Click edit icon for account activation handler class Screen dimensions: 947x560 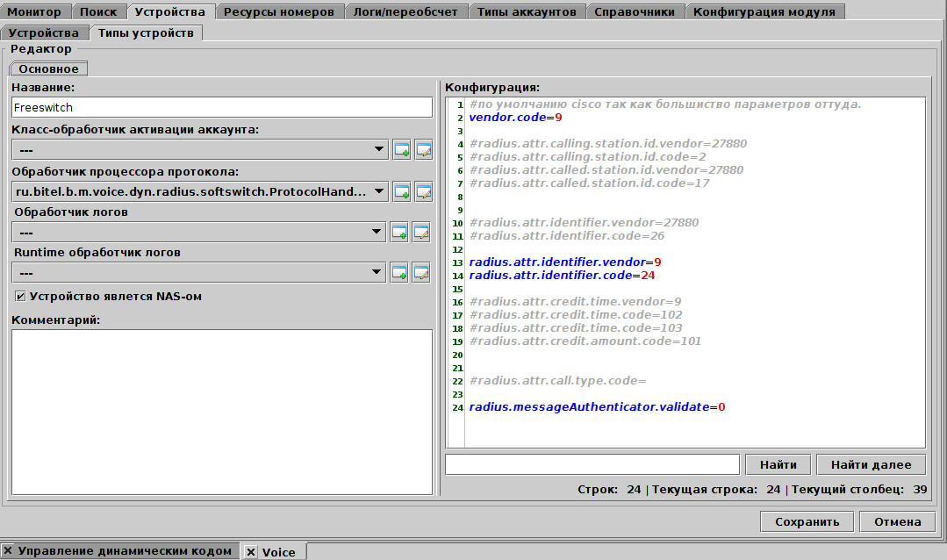tap(424, 150)
